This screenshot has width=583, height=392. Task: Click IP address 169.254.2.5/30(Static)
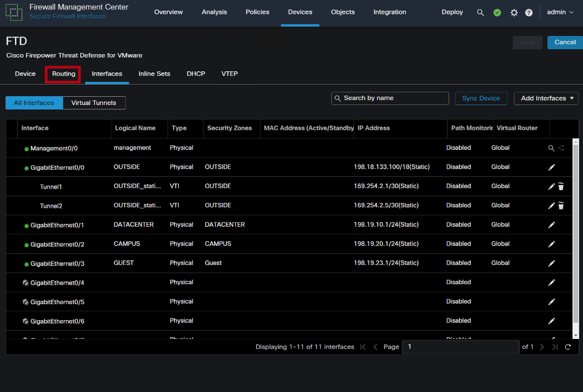tap(386, 206)
